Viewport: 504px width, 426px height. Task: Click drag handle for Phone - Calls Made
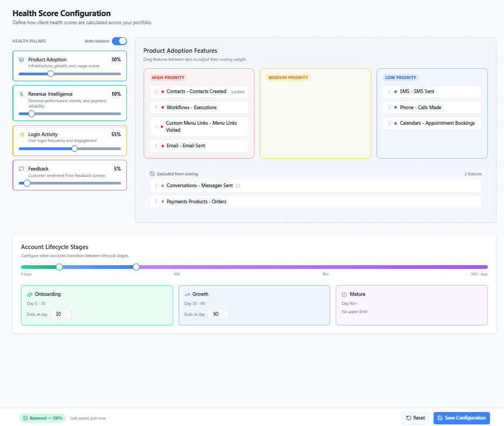[389, 108]
